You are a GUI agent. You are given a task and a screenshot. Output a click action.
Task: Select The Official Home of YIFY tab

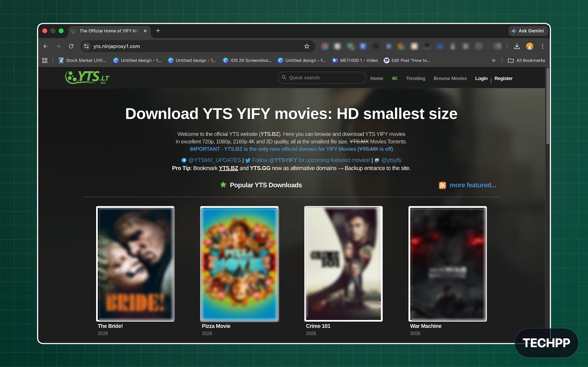(x=109, y=31)
